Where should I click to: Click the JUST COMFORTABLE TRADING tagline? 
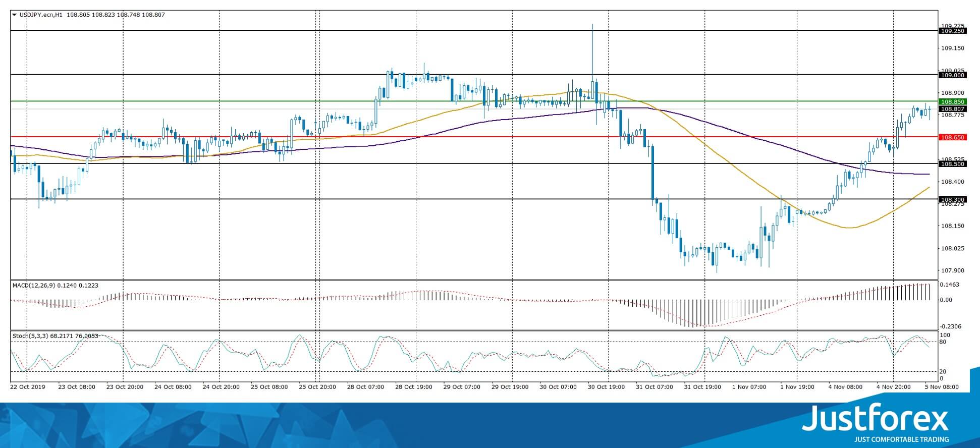click(x=902, y=439)
